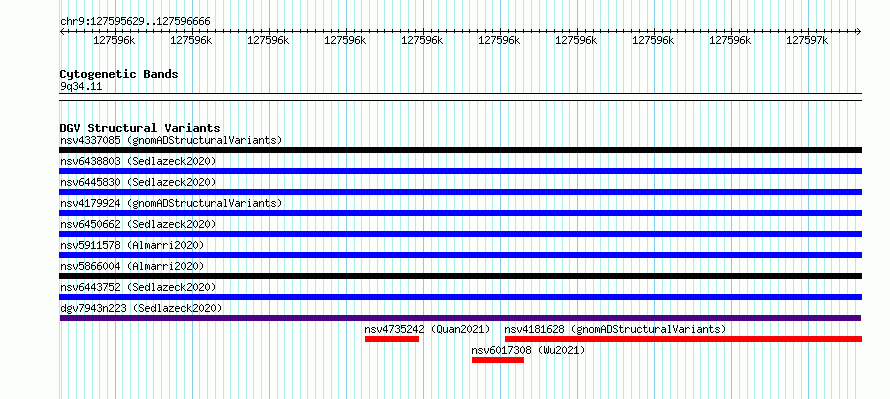890x399 pixels.
Task: Open nsv4181628 gnomAD variant label
Action: click(615, 329)
